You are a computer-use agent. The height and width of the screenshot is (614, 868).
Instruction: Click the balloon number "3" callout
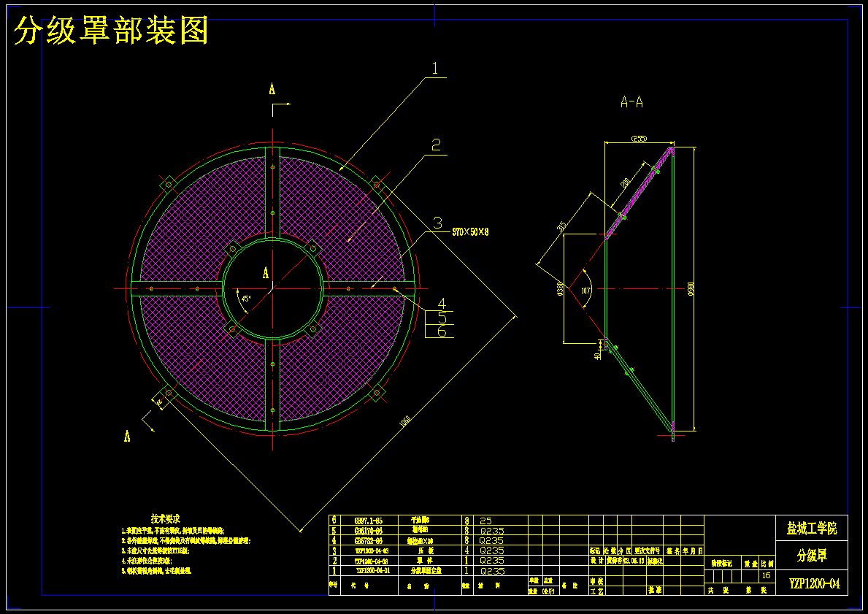(x=437, y=223)
